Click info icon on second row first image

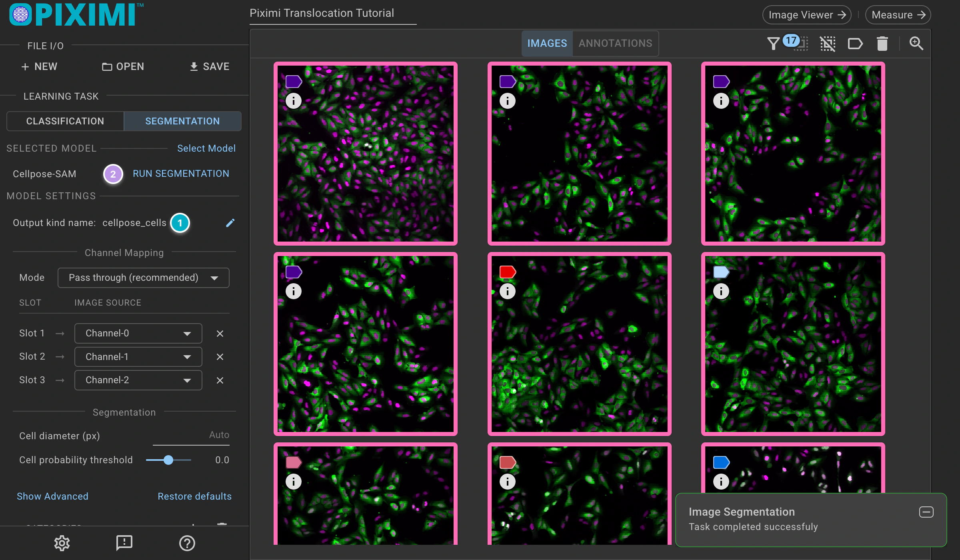tap(294, 291)
